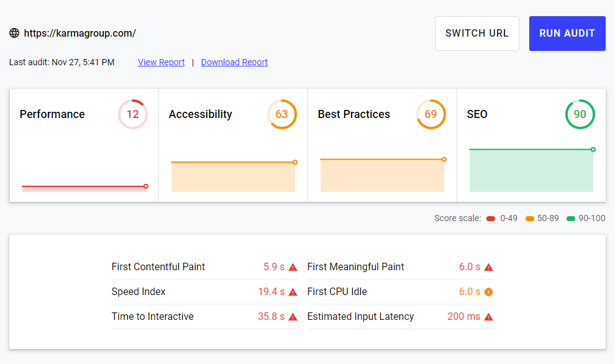
Task: Click the Performance trend chart endpoint marker
Action: [146, 186]
